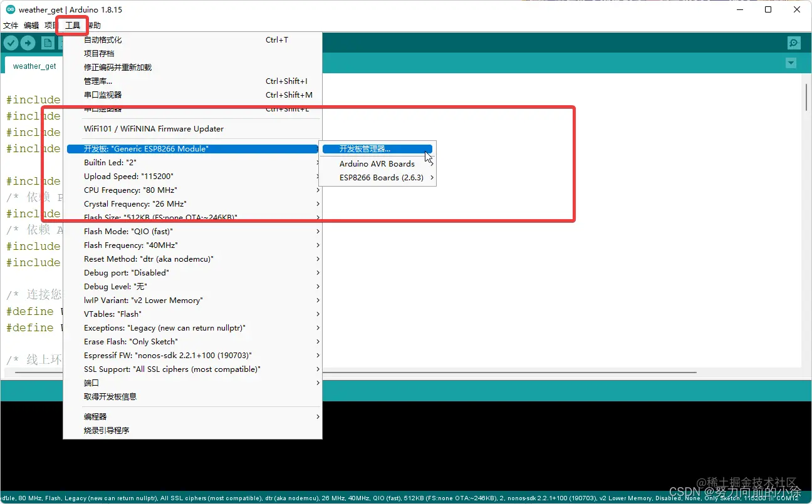Open the tab options dropdown arrow

(x=791, y=63)
